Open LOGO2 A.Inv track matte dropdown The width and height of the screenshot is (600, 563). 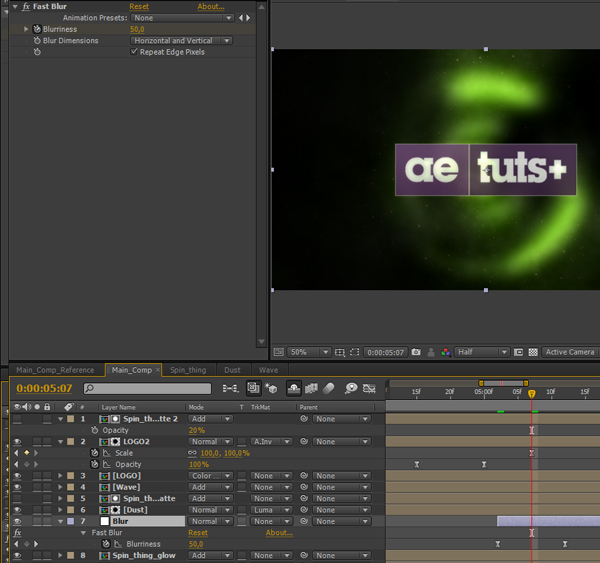pyautogui.click(x=272, y=442)
